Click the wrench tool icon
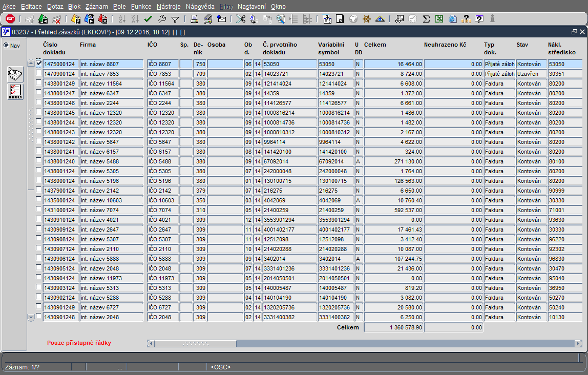 (x=162, y=19)
